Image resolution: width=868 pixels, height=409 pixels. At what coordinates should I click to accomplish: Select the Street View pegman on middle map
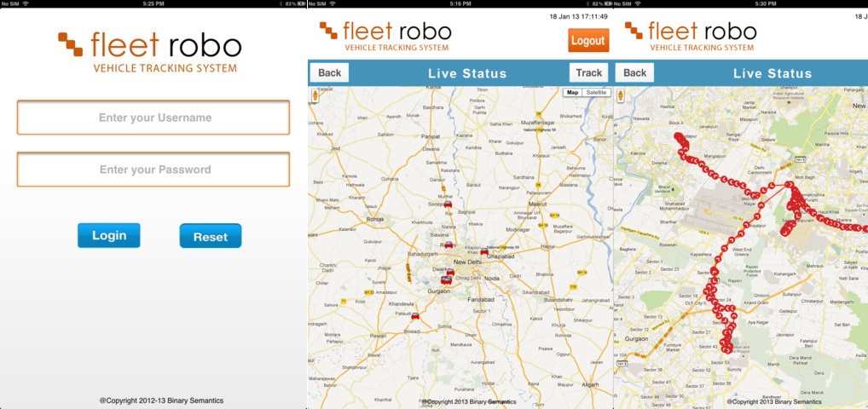coord(315,95)
